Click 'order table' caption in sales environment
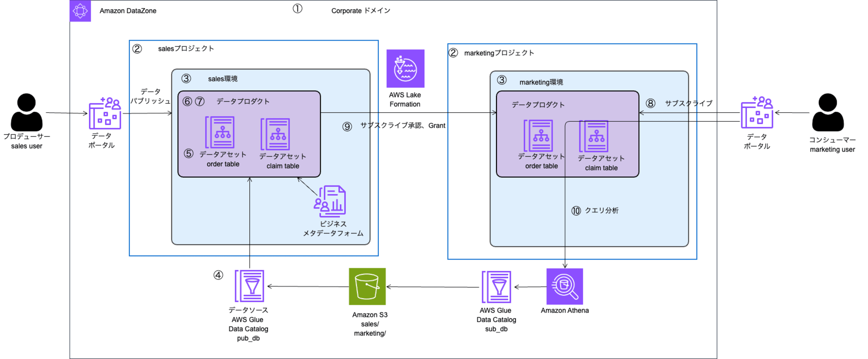868x359 pixels. pyautogui.click(x=223, y=164)
